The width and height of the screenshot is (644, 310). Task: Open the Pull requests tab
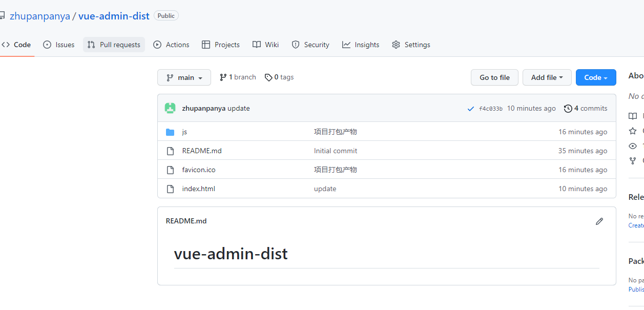114,45
